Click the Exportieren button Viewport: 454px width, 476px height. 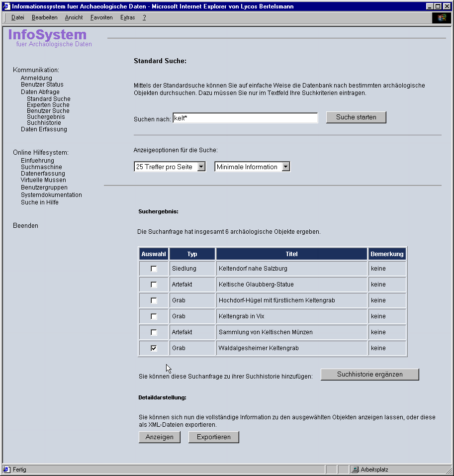[214, 437]
